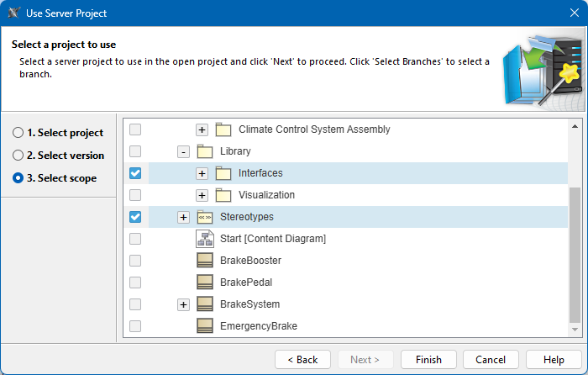Check the Visualization checkbox

pos(135,195)
